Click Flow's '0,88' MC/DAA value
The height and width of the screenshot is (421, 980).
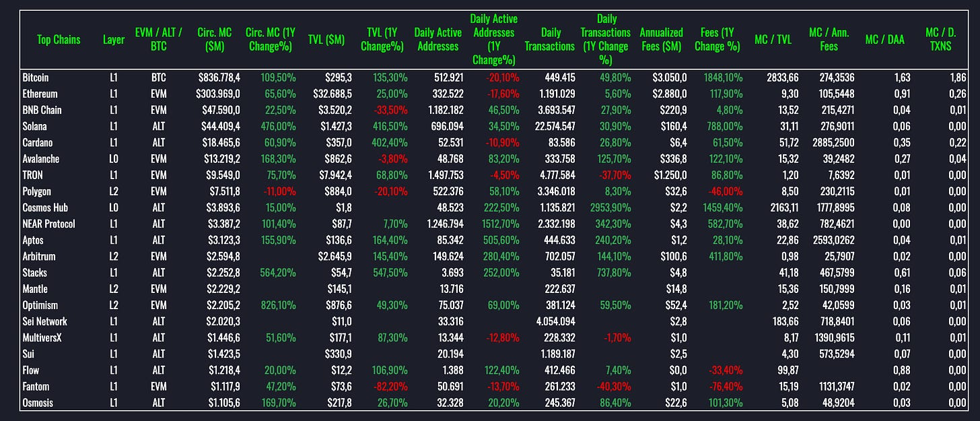902,370
